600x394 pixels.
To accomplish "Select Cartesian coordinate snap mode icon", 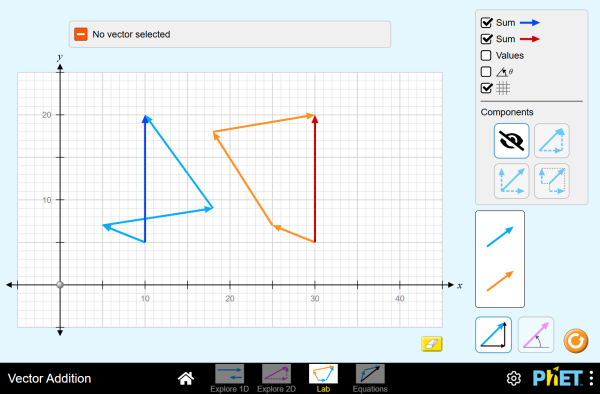I will [493, 335].
